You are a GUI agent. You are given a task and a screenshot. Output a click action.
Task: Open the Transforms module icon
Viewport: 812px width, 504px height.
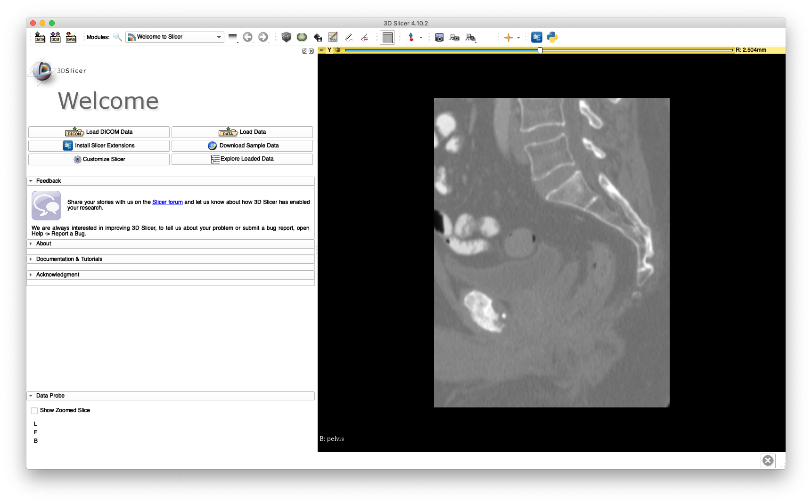[318, 37]
